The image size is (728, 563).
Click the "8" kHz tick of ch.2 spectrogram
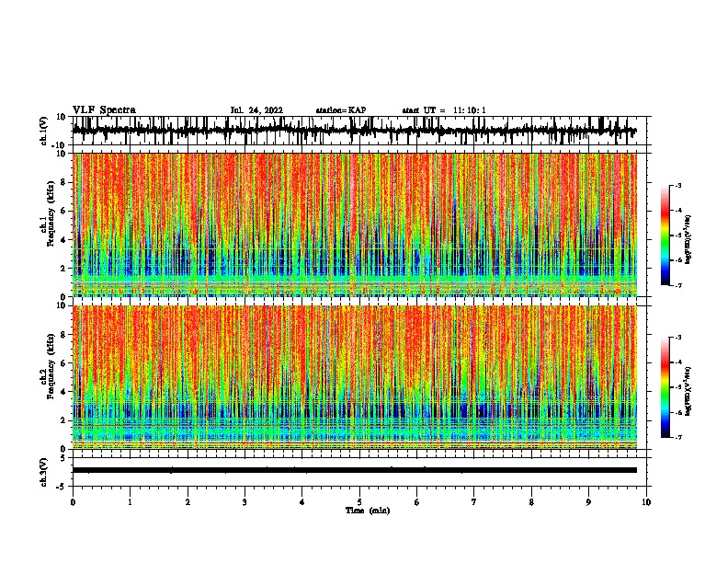pos(63,335)
